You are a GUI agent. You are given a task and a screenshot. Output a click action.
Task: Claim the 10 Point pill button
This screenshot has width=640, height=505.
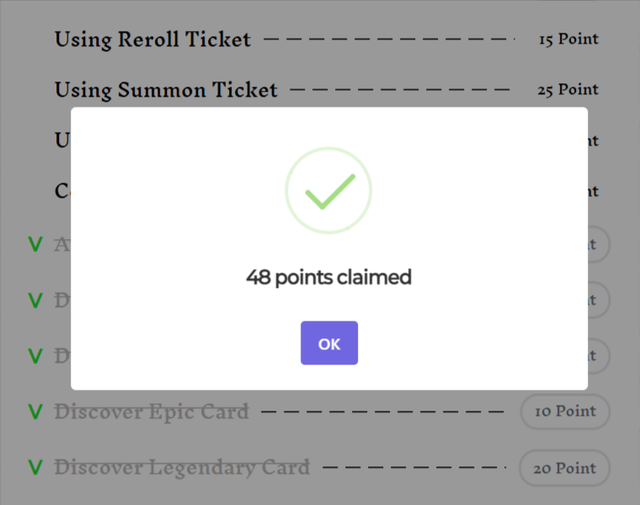pyautogui.click(x=565, y=411)
